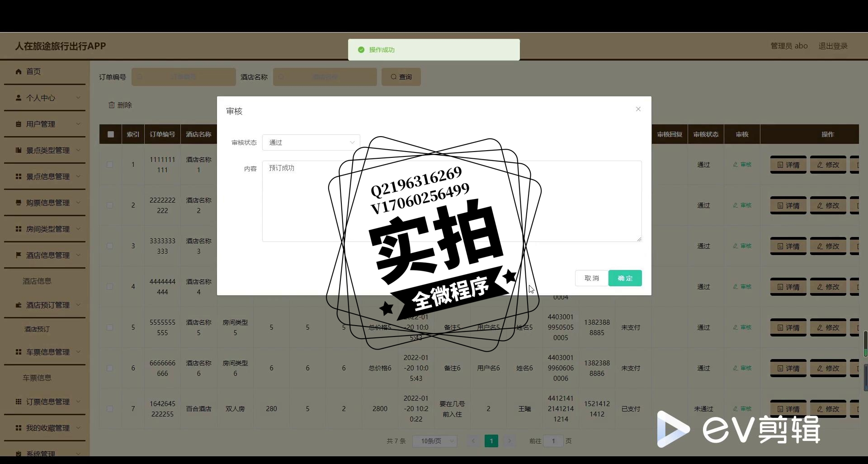Screen dimensions: 868x464
Task: Expand 景点信息管理 sidebar menu
Action: point(44,176)
